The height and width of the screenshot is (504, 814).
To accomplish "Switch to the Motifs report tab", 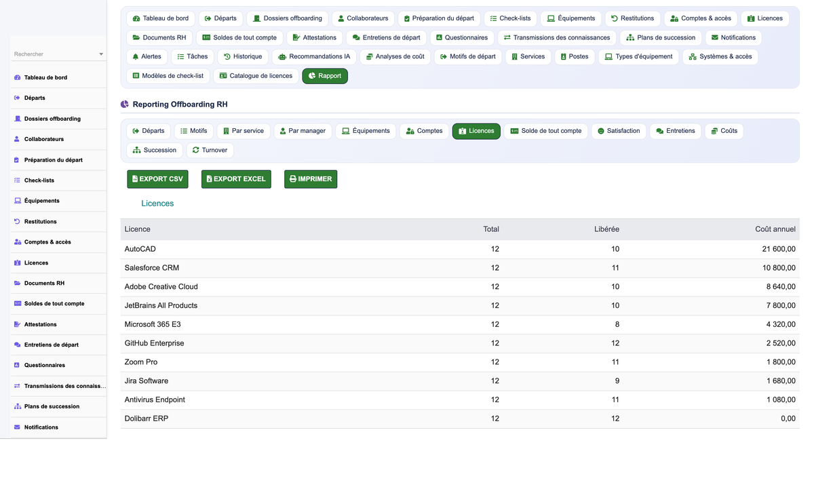I will (194, 131).
